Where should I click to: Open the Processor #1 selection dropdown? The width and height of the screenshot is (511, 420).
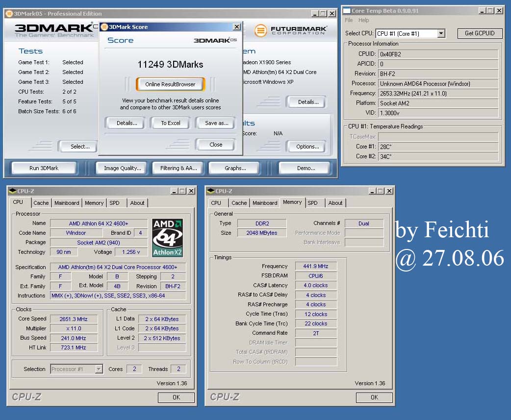point(99,369)
